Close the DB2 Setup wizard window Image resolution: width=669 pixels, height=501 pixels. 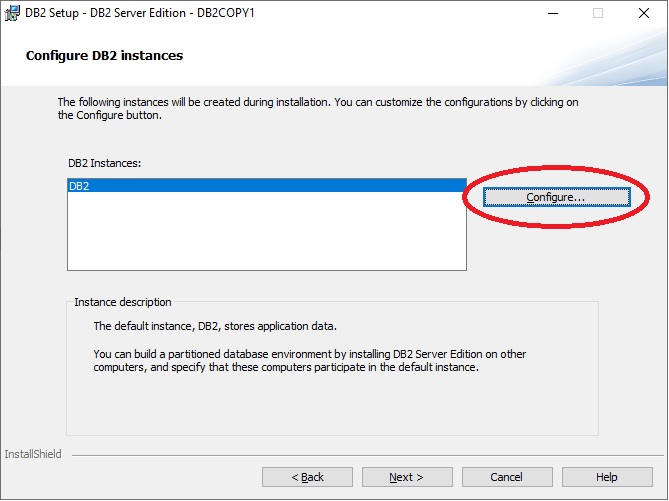644,13
